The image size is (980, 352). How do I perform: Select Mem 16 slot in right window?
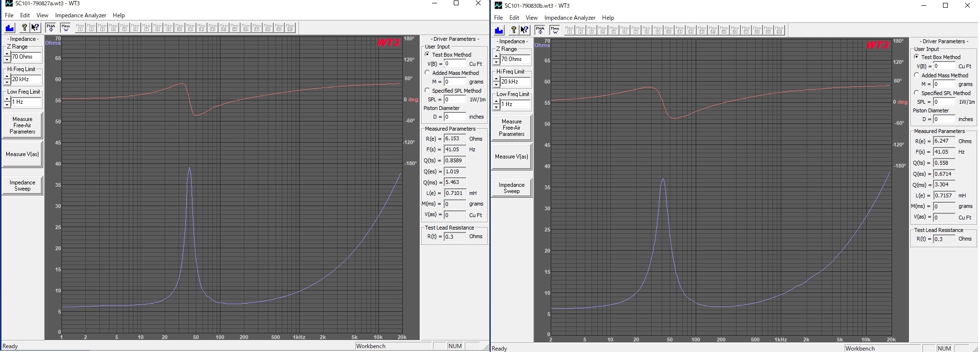(735, 30)
